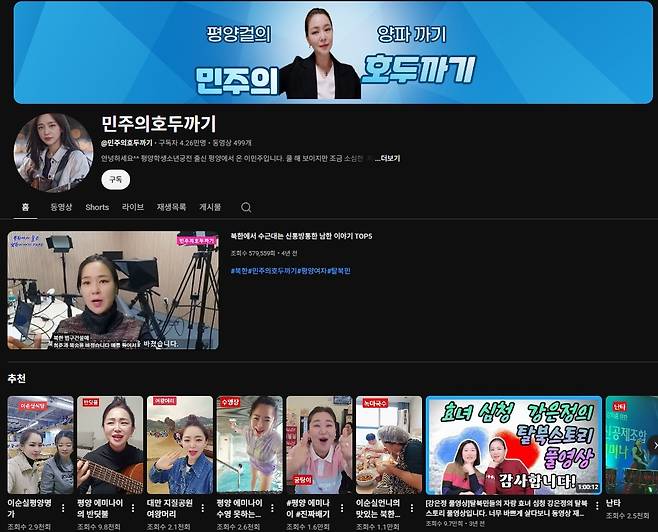Click the channel profile avatar picture
The width and height of the screenshot is (658, 532).
click(x=53, y=153)
